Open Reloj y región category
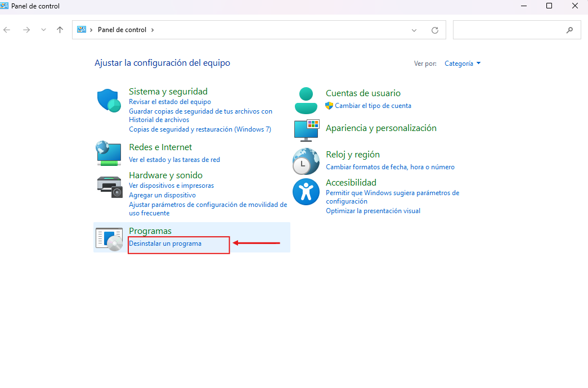This screenshot has height=388, width=588. pyautogui.click(x=352, y=155)
